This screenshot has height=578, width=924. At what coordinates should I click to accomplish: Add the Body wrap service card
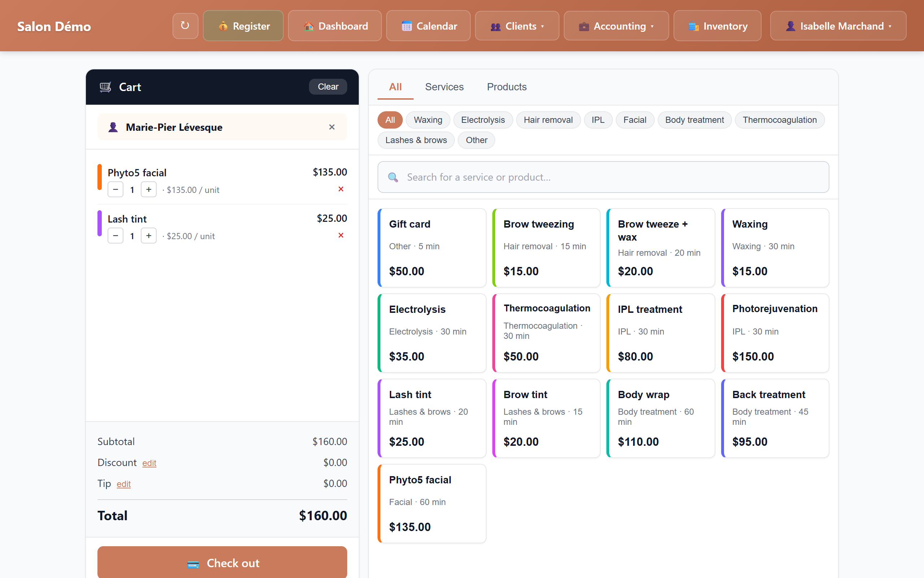(661, 418)
